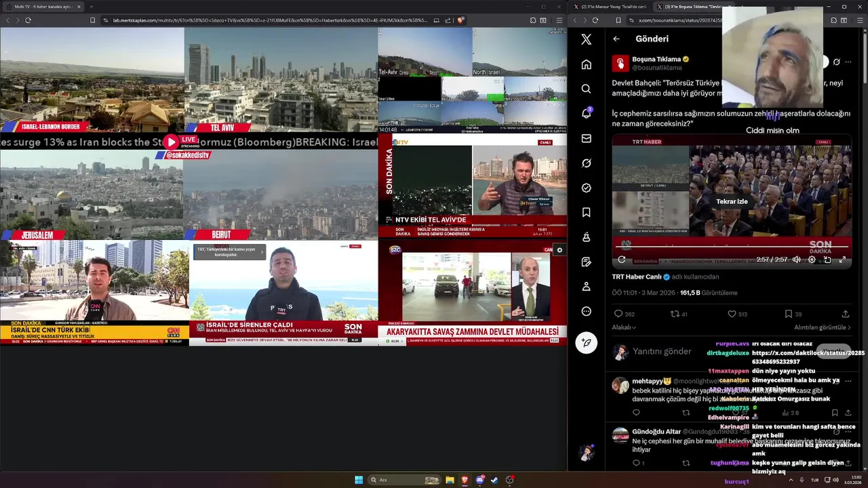The width and height of the screenshot is (868, 488).
Task: Share the main post
Action: [x=845, y=314]
